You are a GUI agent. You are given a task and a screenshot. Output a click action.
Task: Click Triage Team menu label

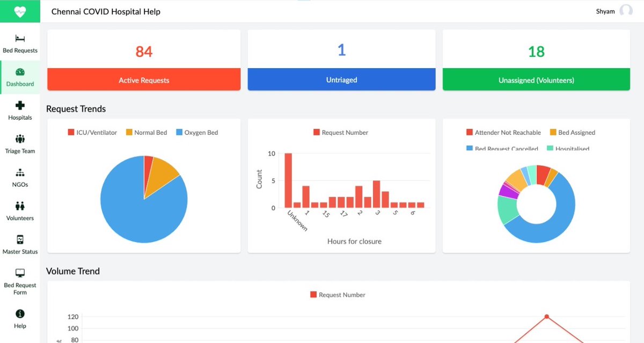(20, 151)
